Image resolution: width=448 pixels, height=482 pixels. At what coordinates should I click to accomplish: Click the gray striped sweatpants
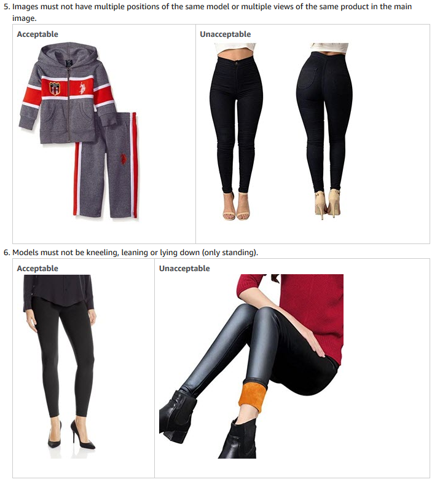pyautogui.click(x=106, y=166)
